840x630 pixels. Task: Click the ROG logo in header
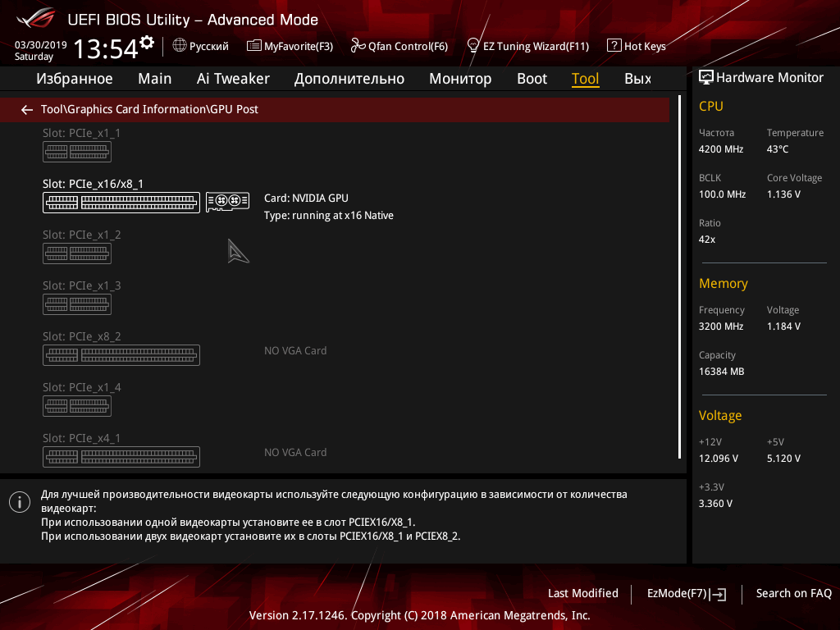(36, 19)
